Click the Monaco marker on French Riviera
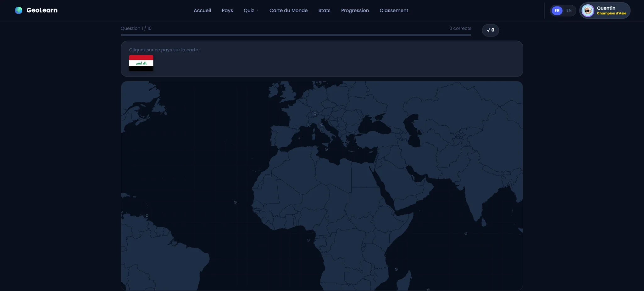This screenshot has height=291, width=644. (310, 125)
